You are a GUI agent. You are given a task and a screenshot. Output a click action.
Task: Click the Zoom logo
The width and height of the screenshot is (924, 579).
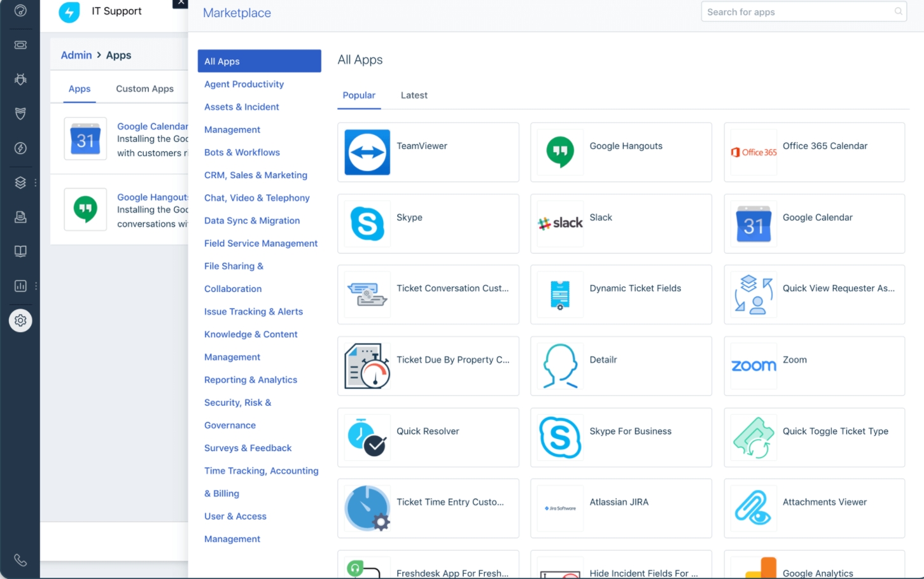tap(753, 366)
